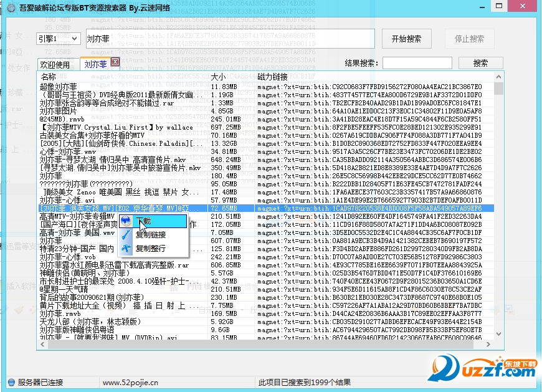
Task: Switch to the 欢迎使用 tab
Action: (55, 65)
